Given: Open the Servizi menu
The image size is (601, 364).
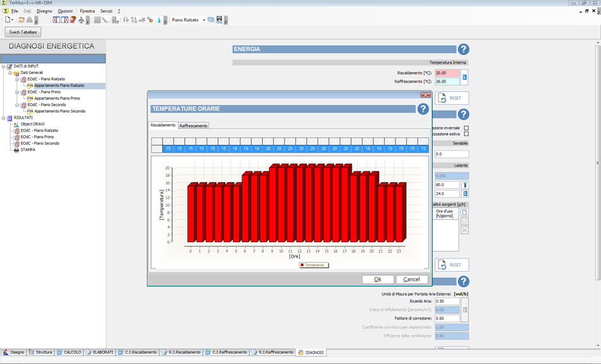Looking at the screenshot, I should click(106, 11).
